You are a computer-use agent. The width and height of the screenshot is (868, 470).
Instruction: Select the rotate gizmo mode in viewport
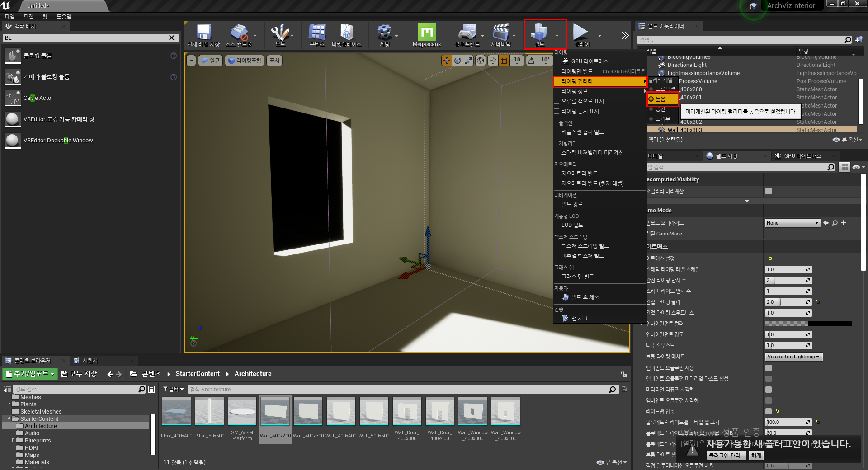pos(458,61)
